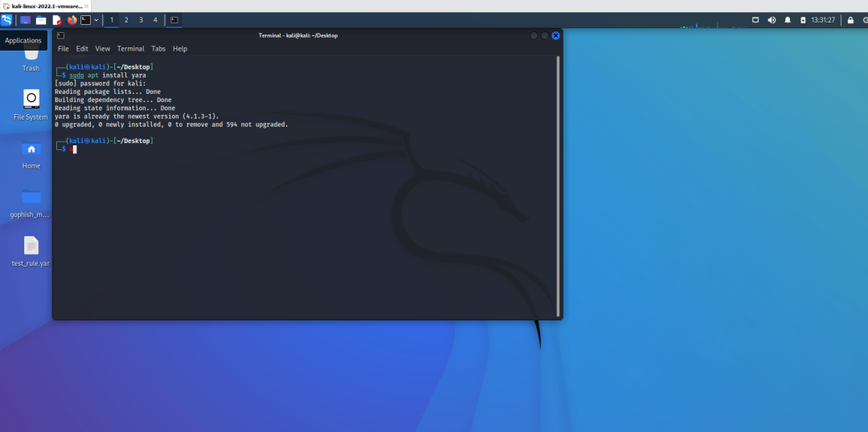Switch to workspace 2
The height and width of the screenshot is (432, 868).
click(126, 20)
